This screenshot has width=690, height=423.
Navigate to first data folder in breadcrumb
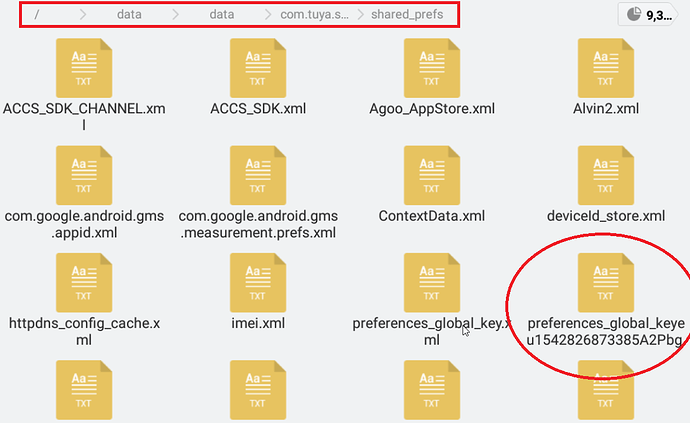click(129, 15)
